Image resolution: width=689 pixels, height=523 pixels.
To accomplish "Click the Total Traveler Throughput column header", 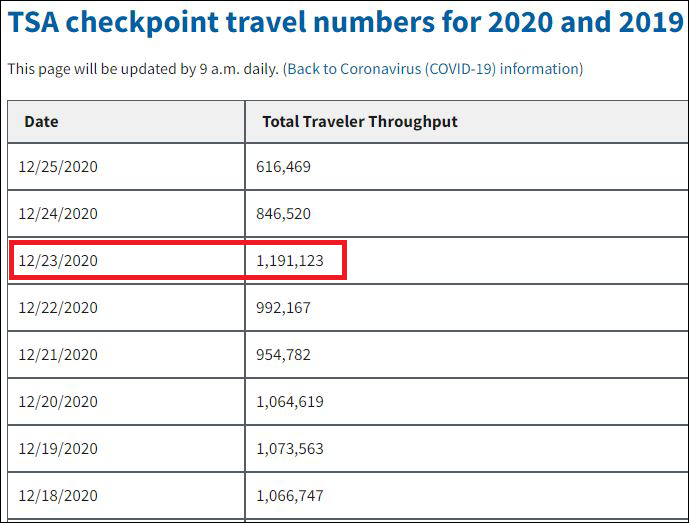I will click(x=359, y=121).
